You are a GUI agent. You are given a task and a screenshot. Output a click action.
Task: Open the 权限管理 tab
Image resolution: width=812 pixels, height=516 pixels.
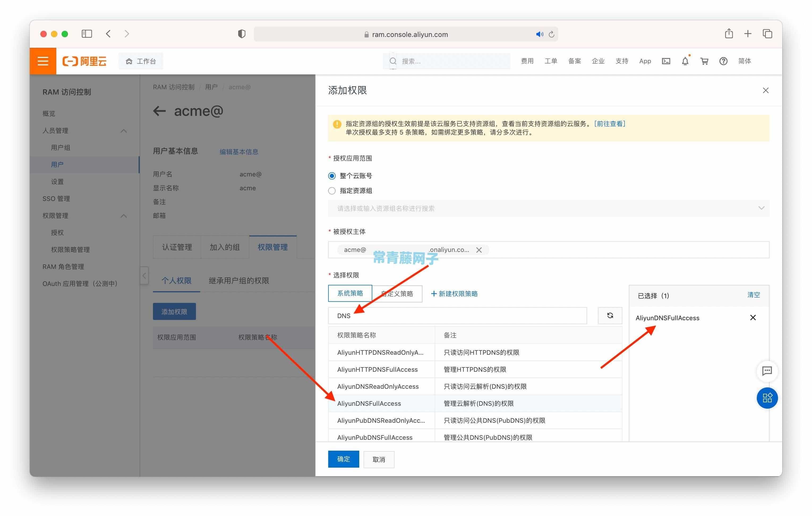272,247
